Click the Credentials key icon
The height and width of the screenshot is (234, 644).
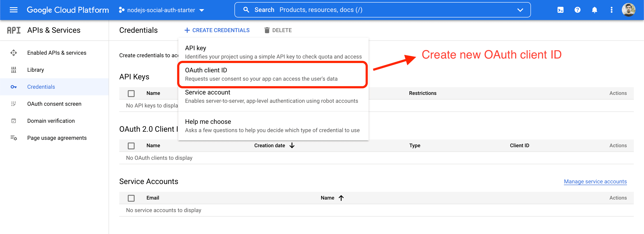pyautogui.click(x=13, y=87)
